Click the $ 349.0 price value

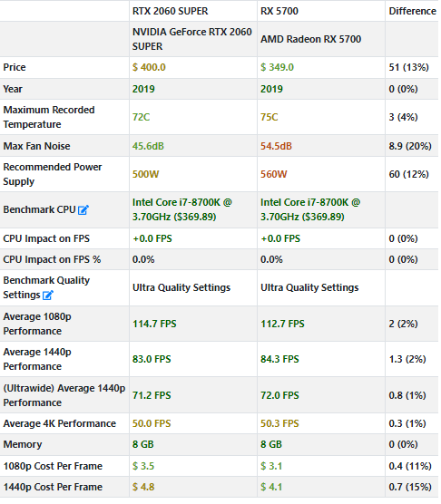(279, 68)
